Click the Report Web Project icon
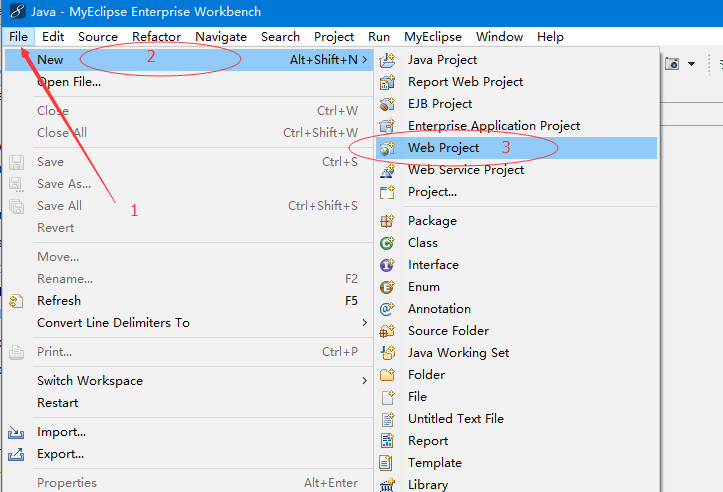Image resolution: width=723 pixels, height=492 pixels. click(387, 82)
